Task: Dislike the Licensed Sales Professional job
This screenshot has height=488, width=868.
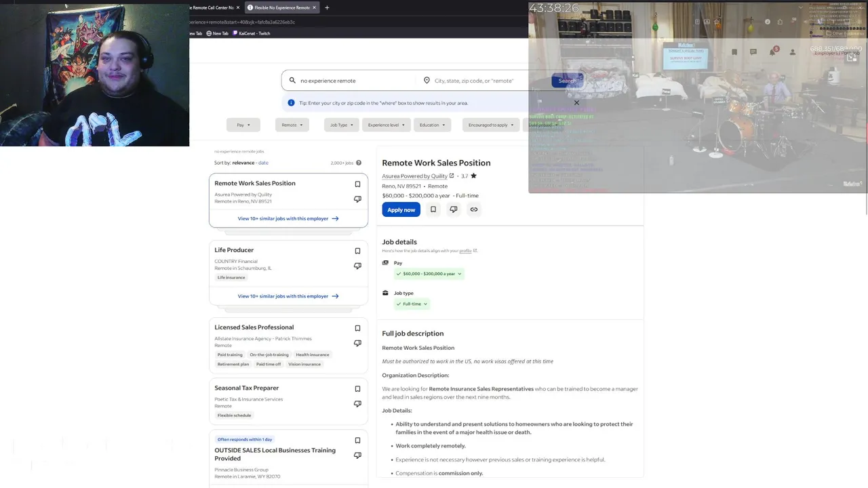Action: coord(357,343)
